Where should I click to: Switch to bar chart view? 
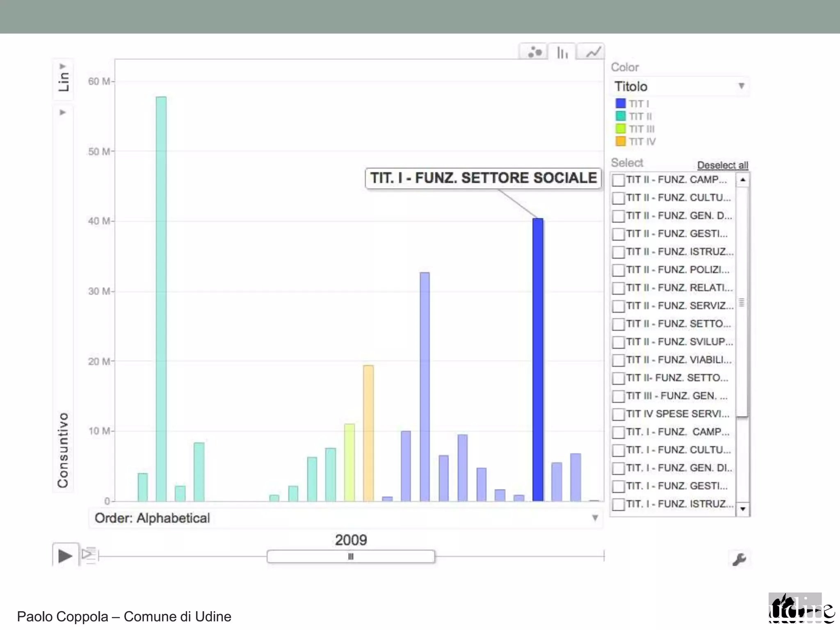pos(562,52)
